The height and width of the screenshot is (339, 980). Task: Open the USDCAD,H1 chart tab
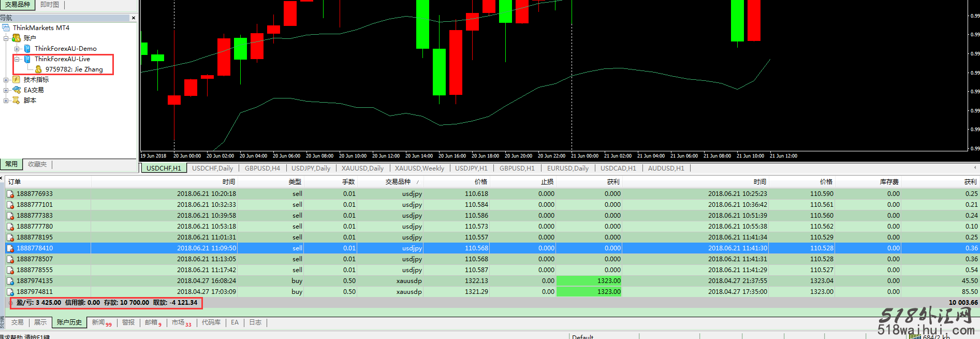pyautogui.click(x=618, y=168)
